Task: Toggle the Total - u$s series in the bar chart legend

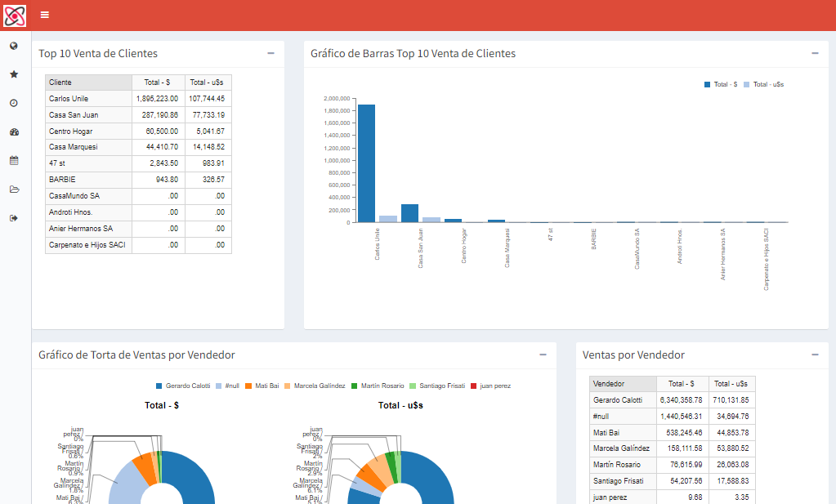Action: click(764, 84)
